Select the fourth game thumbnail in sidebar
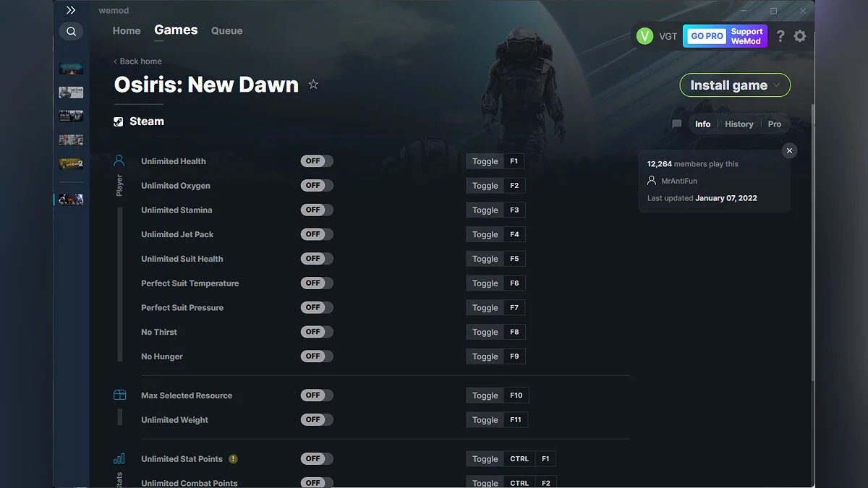Image resolution: width=868 pixels, height=488 pixels. point(71,140)
